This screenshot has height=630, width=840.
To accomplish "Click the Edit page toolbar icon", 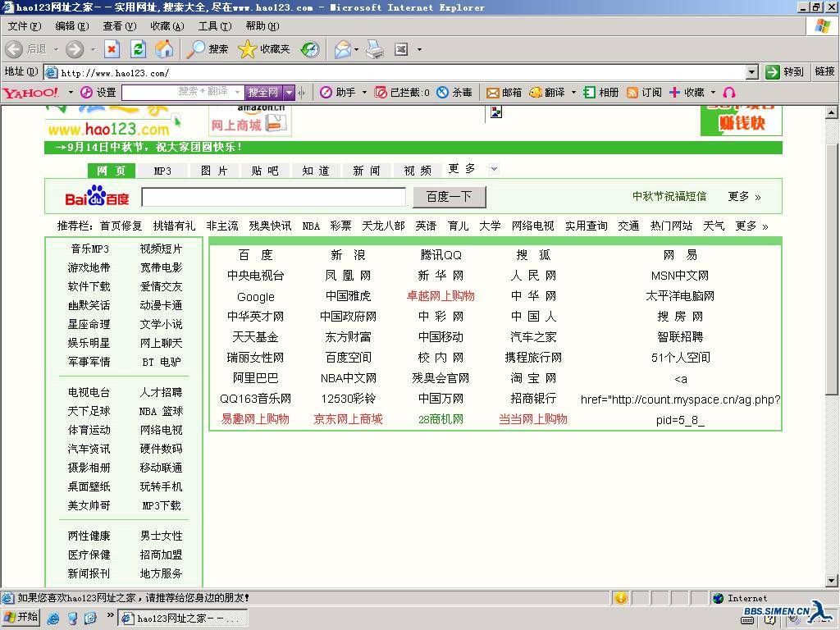I will [x=401, y=49].
